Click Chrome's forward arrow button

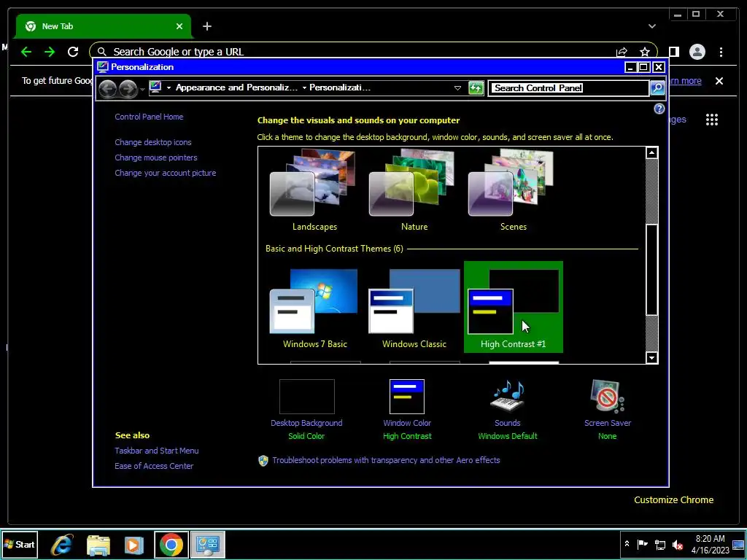point(50,52)
